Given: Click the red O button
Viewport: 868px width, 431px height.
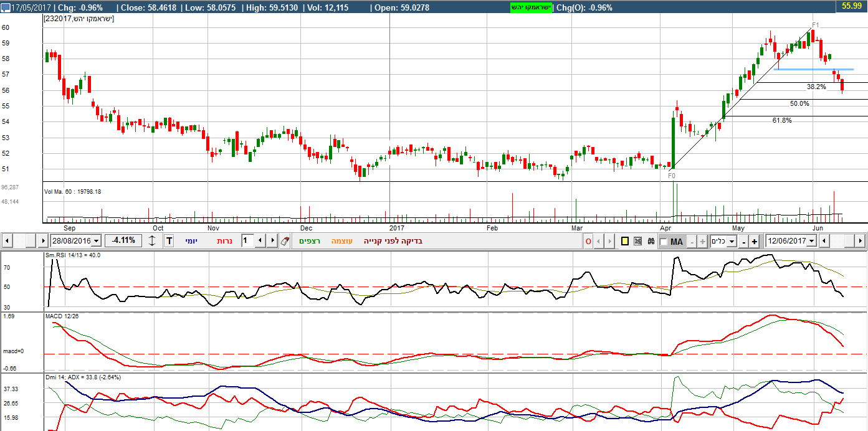Looking at the screenshot, I should point(588,241).
